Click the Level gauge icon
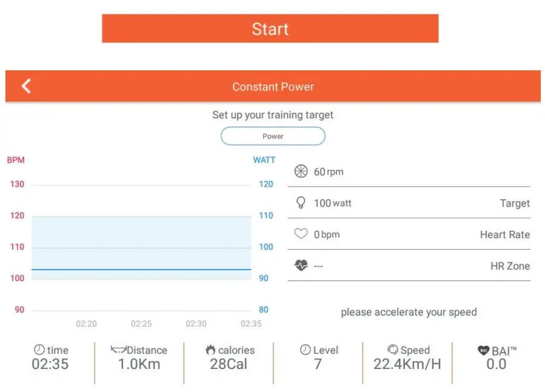This screenshot has width=545, height=392. point(305,350)
